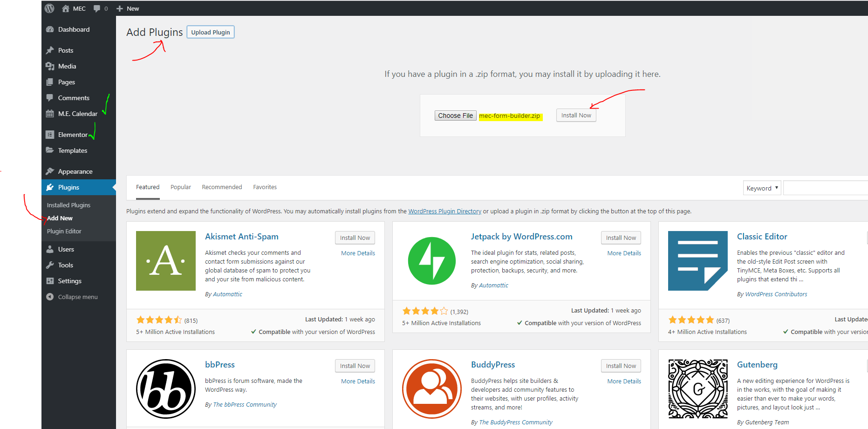Open More Details for Akismet
Screen dimensions: 868x429
point(358,253)
